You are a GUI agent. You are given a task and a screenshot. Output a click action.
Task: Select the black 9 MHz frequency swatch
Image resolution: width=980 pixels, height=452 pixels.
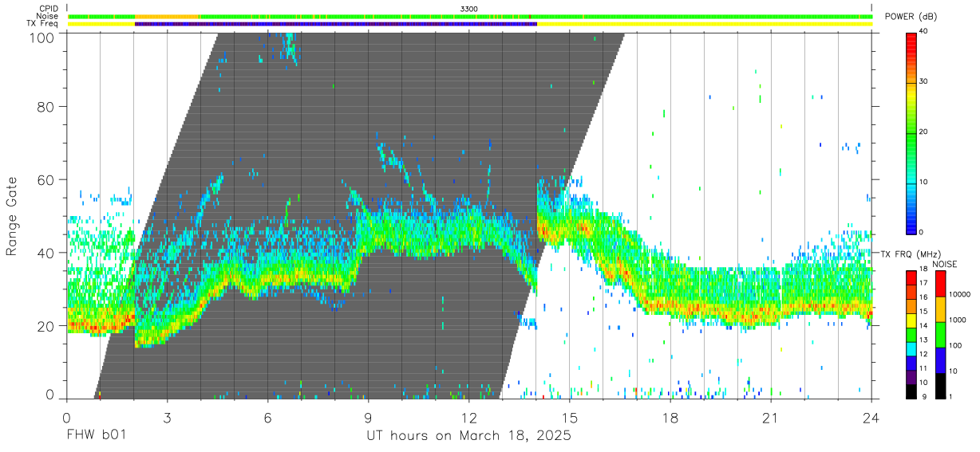click(x=911, y=391)
